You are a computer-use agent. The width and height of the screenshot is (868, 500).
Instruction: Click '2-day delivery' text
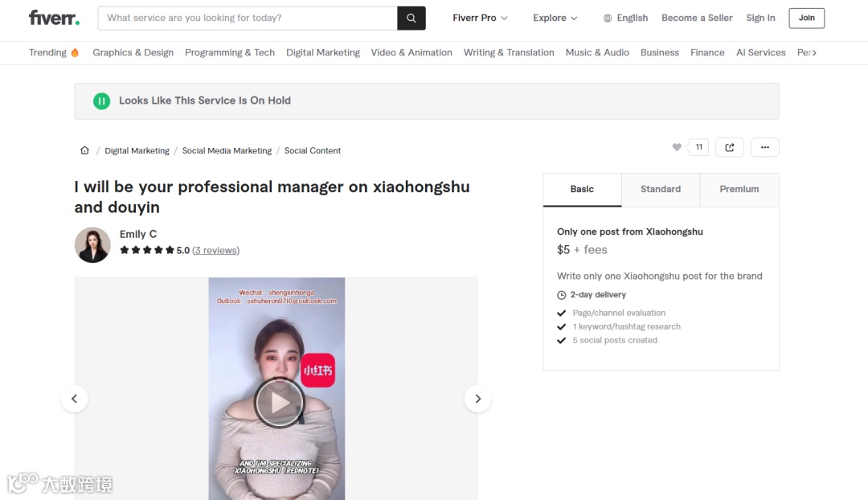(x=598, y=295)
